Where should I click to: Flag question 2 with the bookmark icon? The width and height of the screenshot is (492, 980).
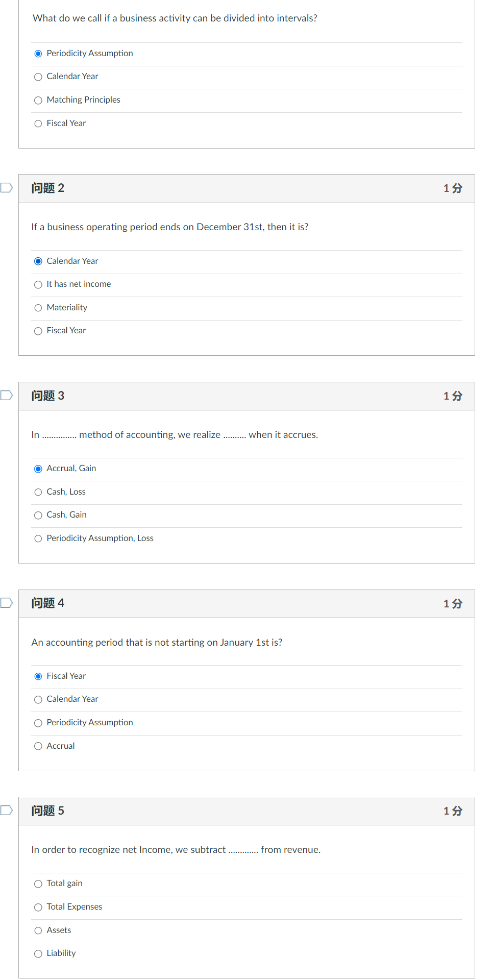tap(7, 188)
